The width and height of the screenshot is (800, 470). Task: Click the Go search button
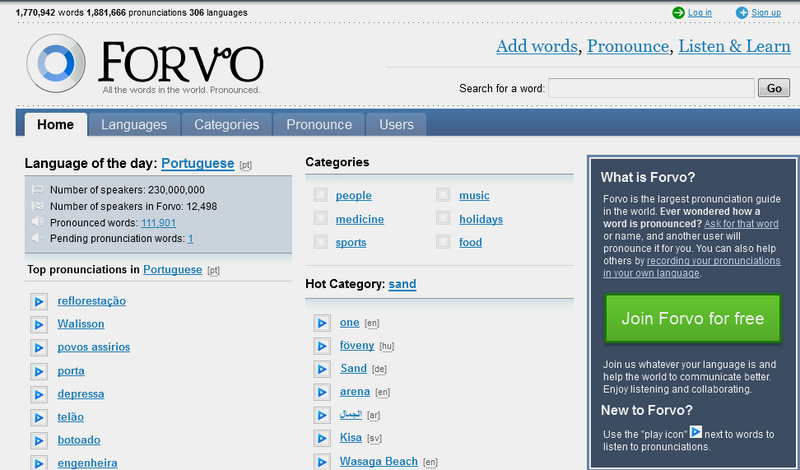click(774, 88)
